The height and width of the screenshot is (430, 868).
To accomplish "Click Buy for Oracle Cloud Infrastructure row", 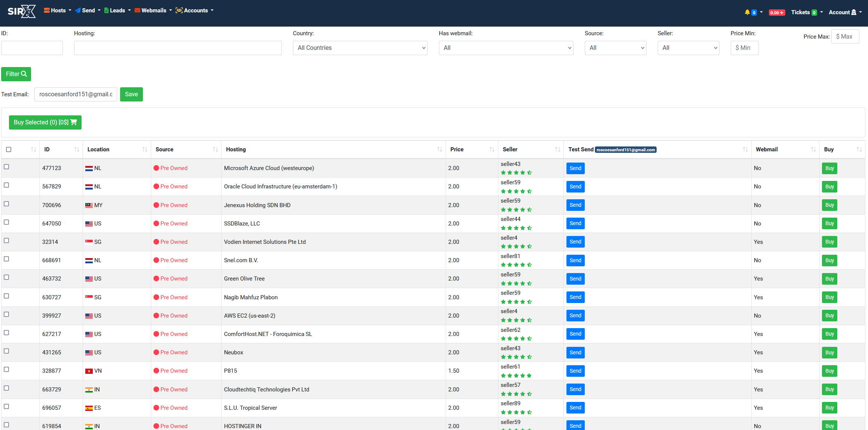I will [830, 187].
